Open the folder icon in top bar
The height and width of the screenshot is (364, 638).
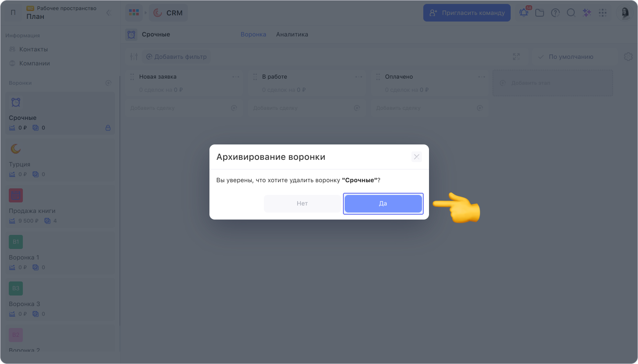coord(539,13)
